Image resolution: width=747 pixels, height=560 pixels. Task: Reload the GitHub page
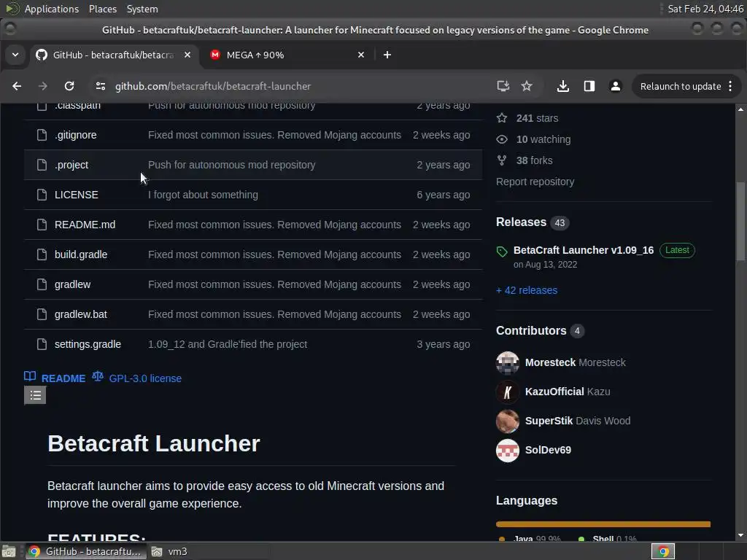(69, 86)
